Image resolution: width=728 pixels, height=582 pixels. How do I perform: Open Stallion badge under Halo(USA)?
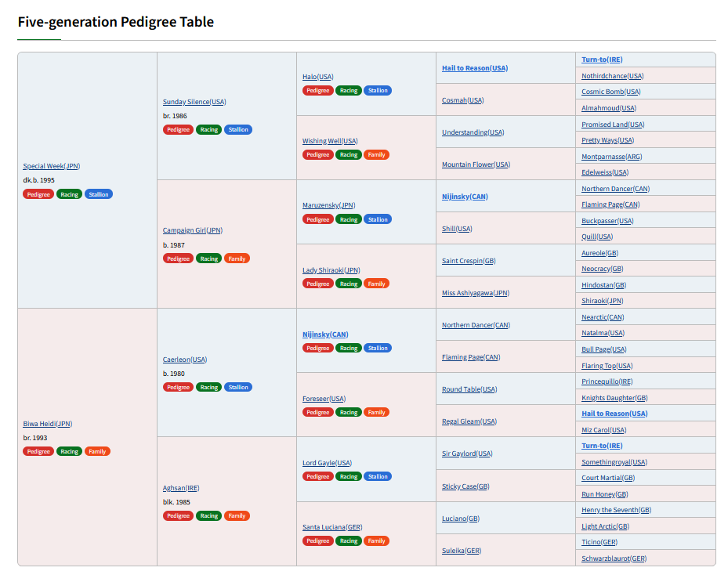pos(378,91)
